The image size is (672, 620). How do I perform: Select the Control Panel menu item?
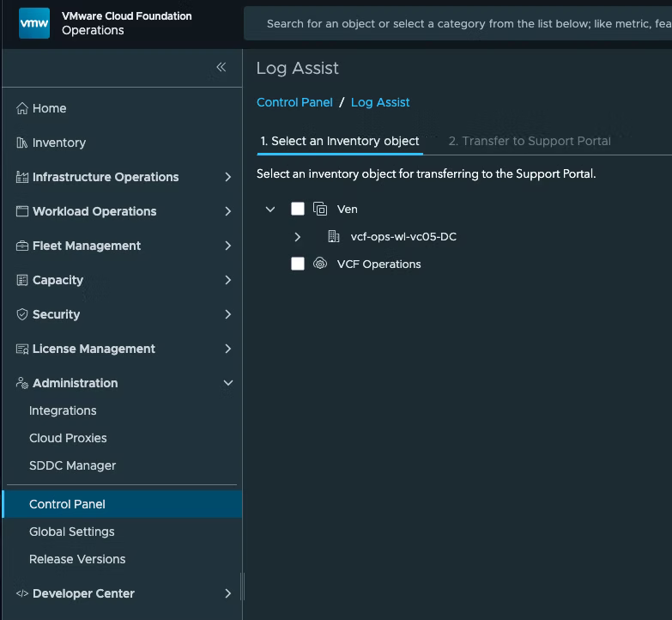point(67,504)
